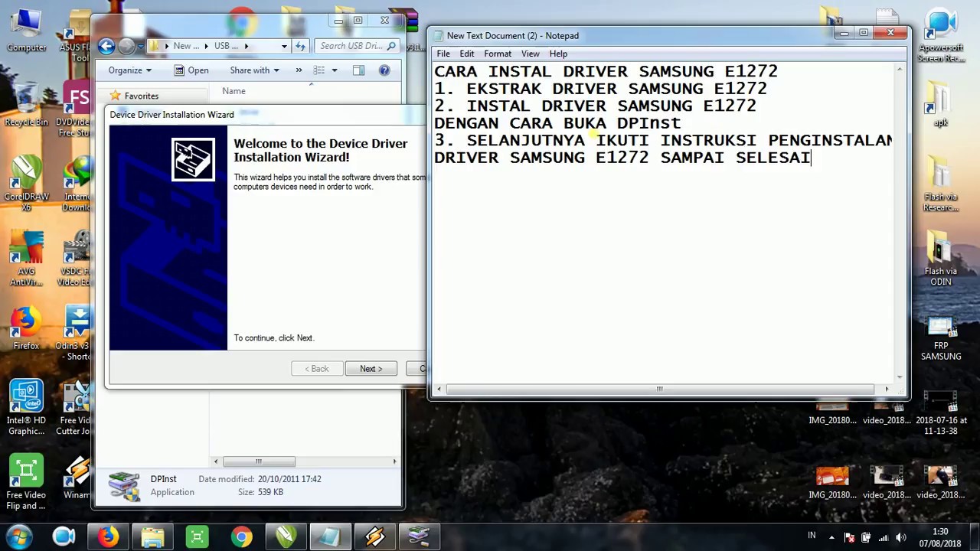Open the Notepad File menu

click(443, 54)
